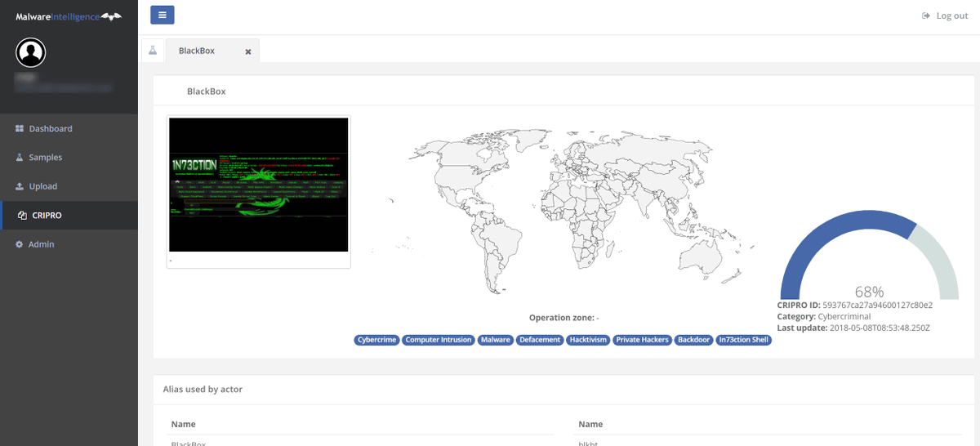
Task: Select the Hacktivism tag
Action: pos(588,340)
